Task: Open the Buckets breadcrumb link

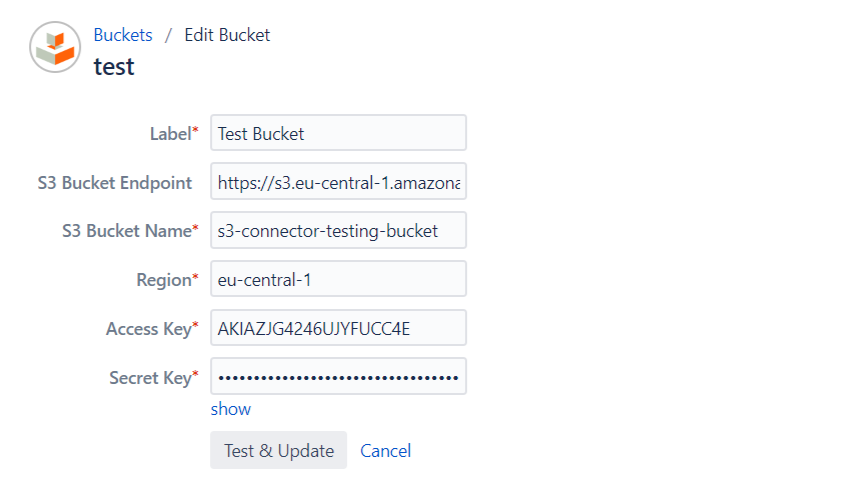Action: 123,35
